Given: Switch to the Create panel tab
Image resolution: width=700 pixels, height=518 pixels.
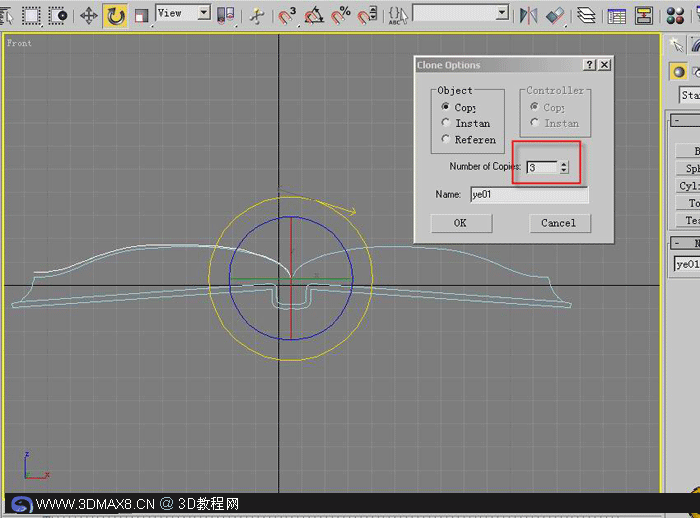Looking at the screenshot, I should click(676, 46).
